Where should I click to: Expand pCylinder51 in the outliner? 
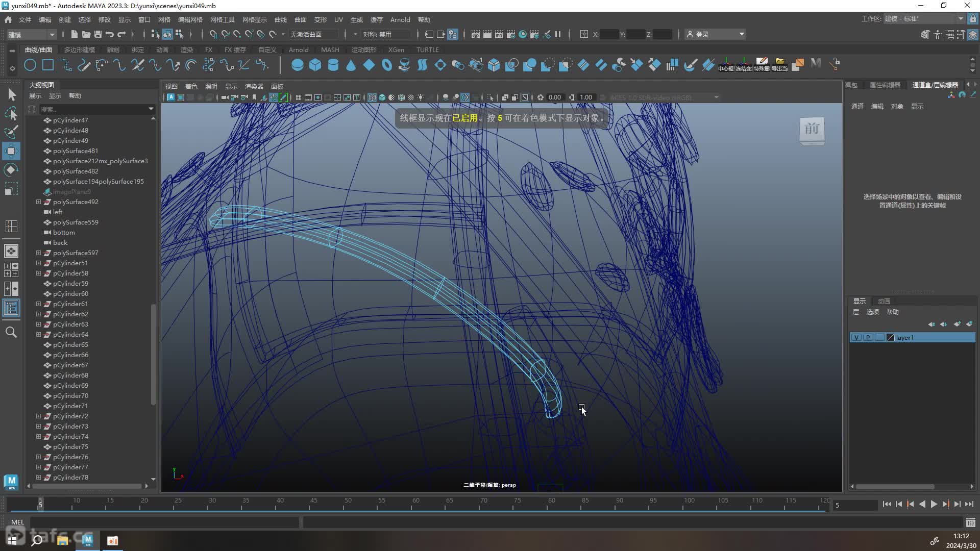(x=38, y=263)
